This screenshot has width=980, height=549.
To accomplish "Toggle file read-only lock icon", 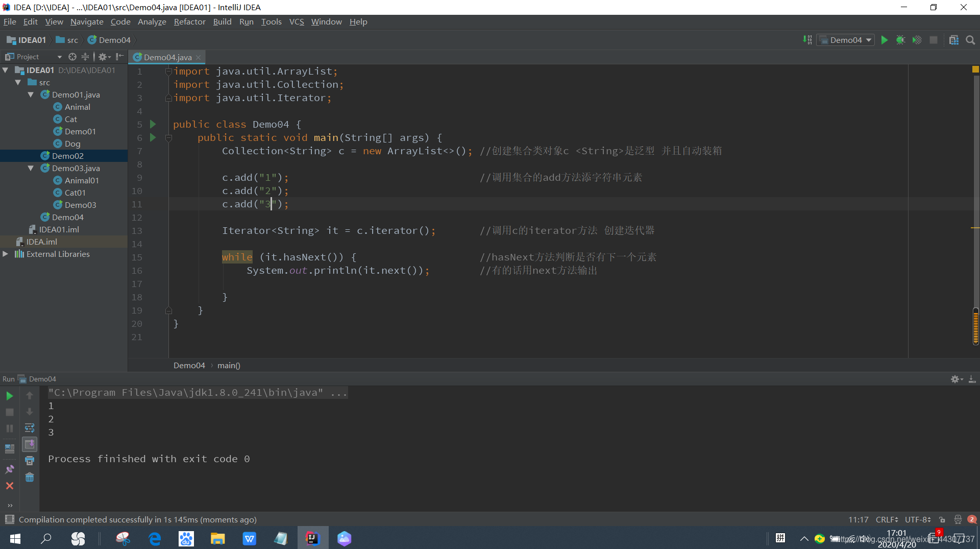I will point(942,519).
